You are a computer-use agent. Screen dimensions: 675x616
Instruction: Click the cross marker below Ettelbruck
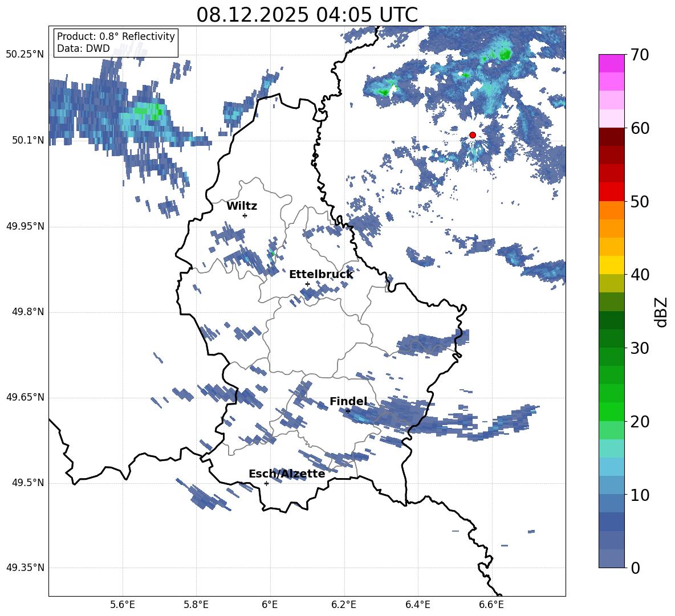coord(307,284)
